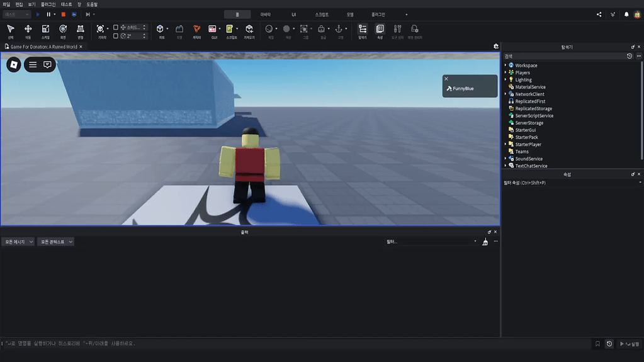Select ServerScriptService in Explorer
Image resolution: width=644 pixels, height=362 pixels.
[534, 115]
